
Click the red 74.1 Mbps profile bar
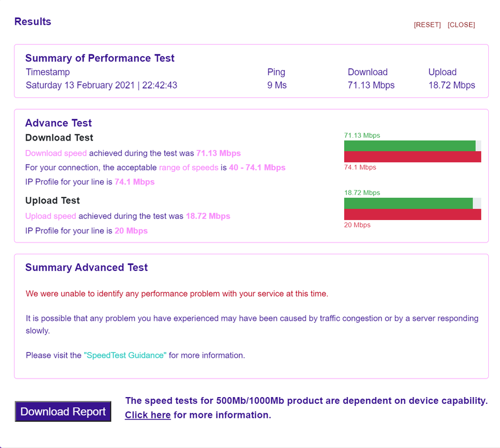pos(413,157)
